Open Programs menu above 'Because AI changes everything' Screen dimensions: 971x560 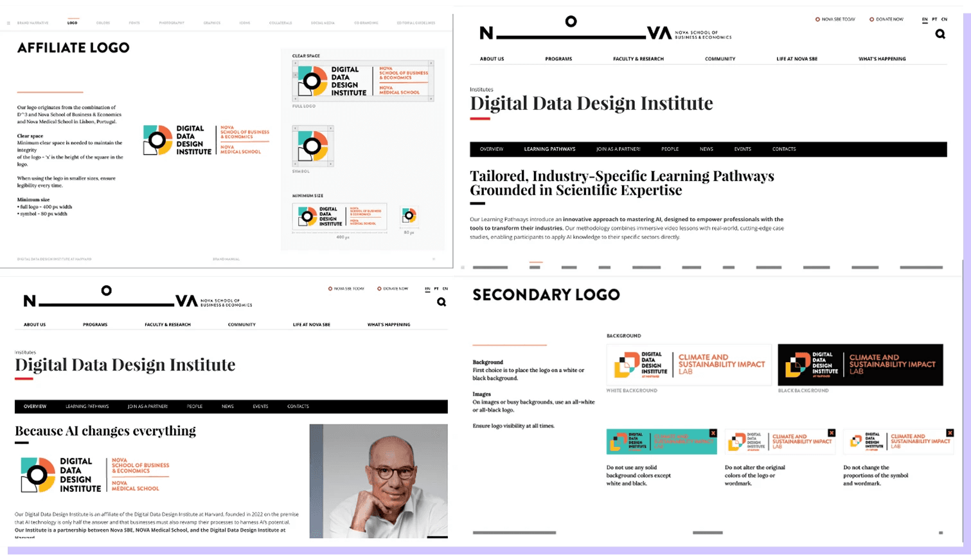tap(95, 325)
